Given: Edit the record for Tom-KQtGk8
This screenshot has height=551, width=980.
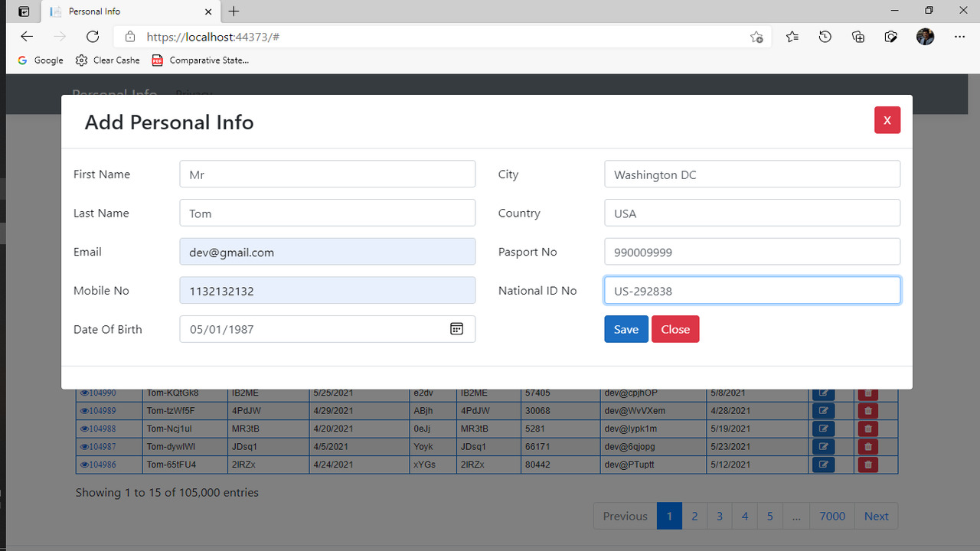Looking at the screenshot, I should point(823,392).
